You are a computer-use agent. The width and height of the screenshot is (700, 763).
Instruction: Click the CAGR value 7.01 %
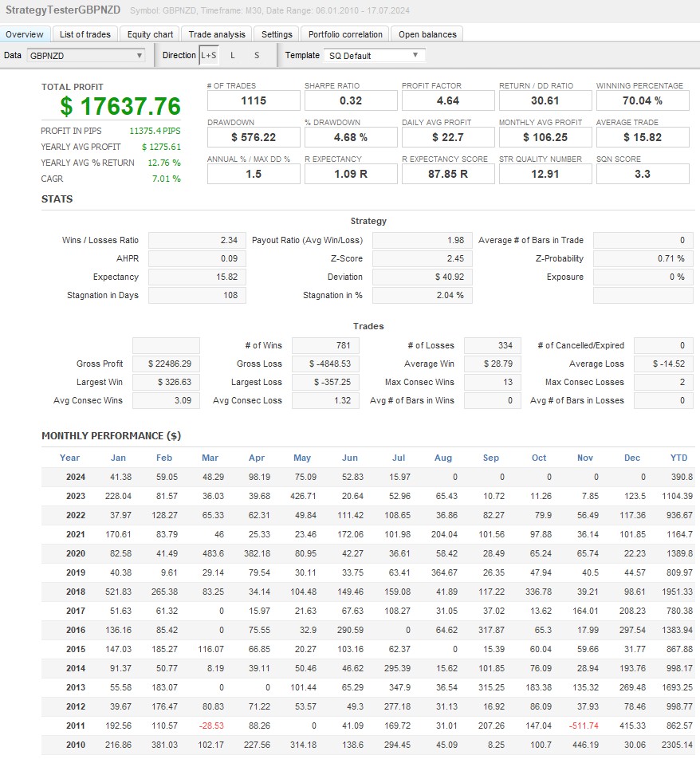167,179
